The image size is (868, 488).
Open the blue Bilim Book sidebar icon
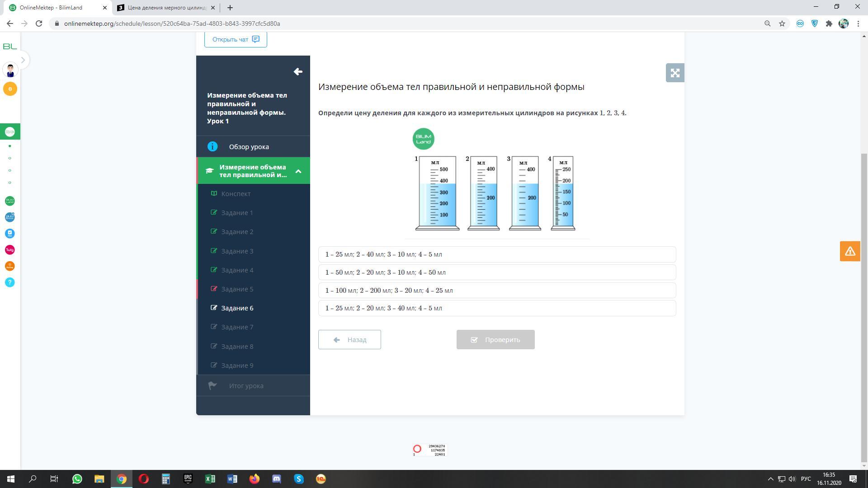[9, 217]
